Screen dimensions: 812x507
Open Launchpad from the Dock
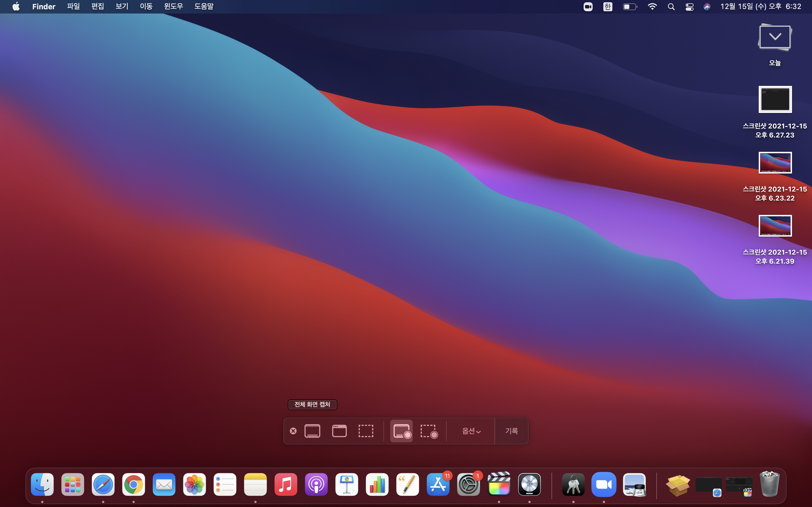72,484
